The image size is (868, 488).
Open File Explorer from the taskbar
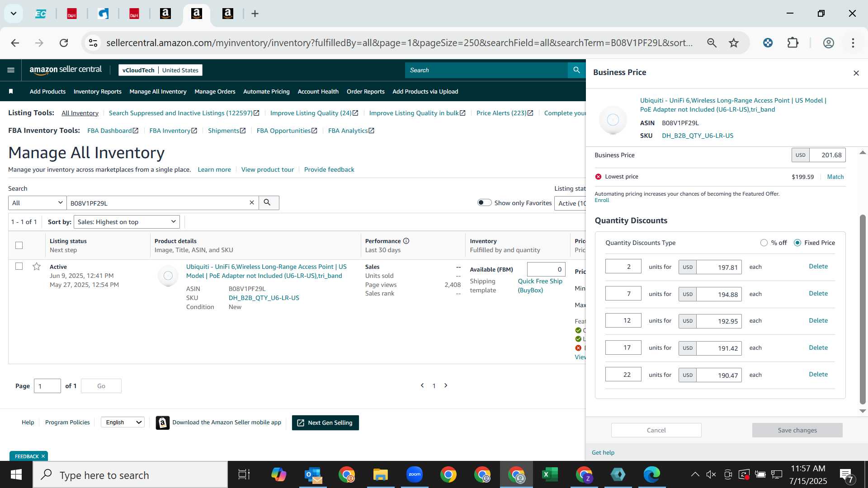click(x=380, y=474)
